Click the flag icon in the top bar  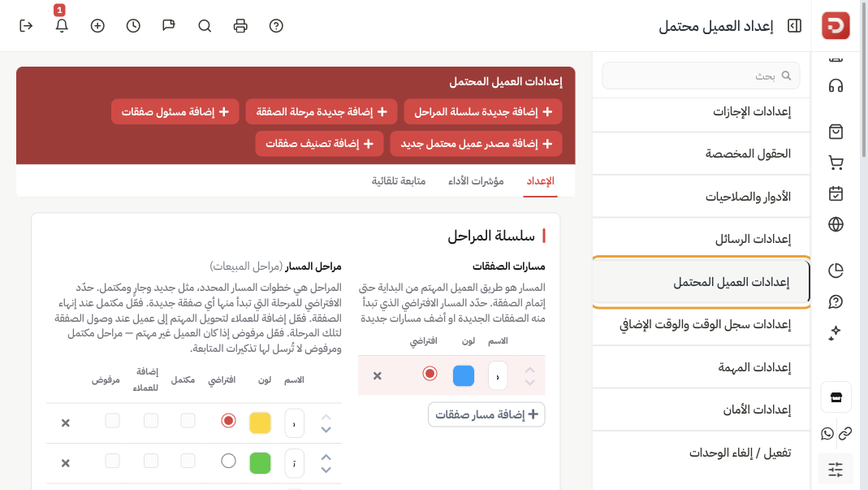pos(169,26)
